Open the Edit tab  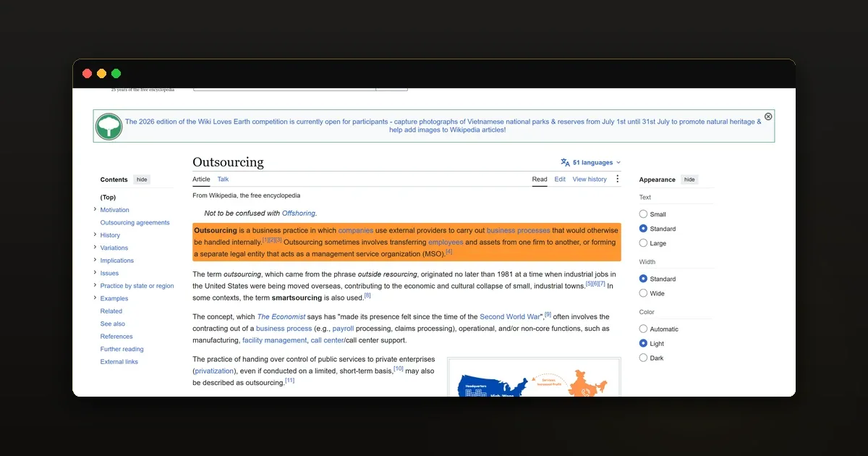point(560,179)
